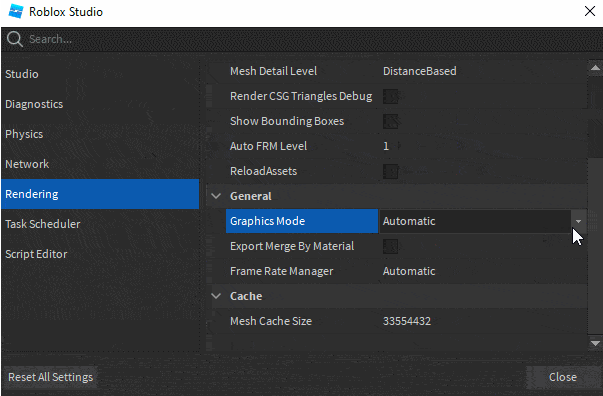This screenshot has height=396, width=603.
Task: Select the Frame Rate Manager label
Action: [x=282, y=271]
